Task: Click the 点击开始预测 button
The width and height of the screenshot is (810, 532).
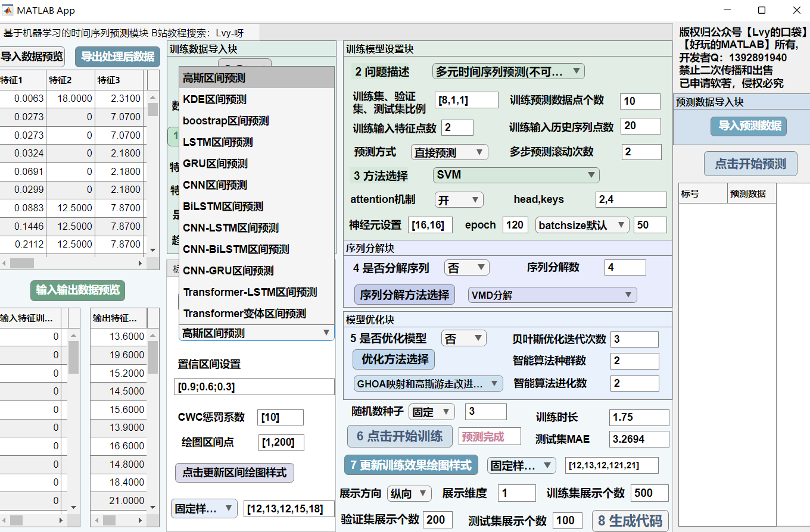Action: (x=750, y=164)
